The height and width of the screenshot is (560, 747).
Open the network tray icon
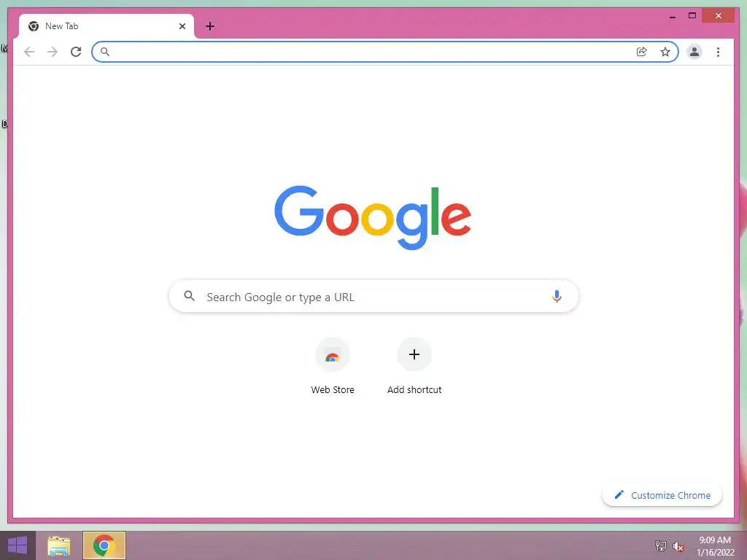[661, 545]
